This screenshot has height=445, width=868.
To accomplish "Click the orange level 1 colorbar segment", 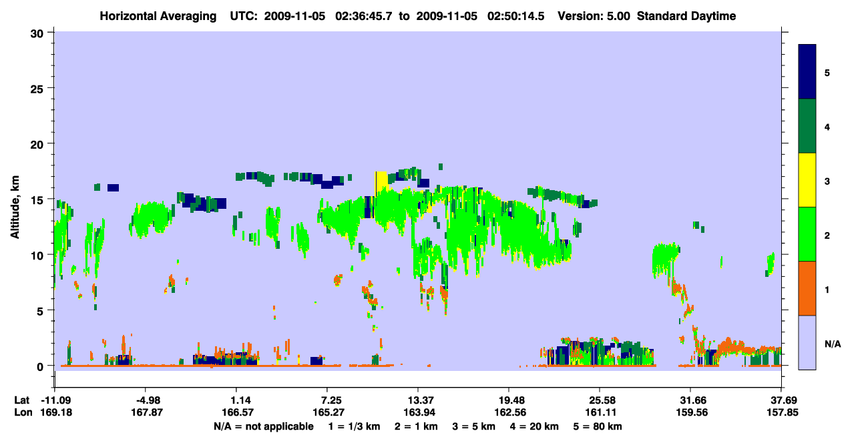I will pos(807,288).
